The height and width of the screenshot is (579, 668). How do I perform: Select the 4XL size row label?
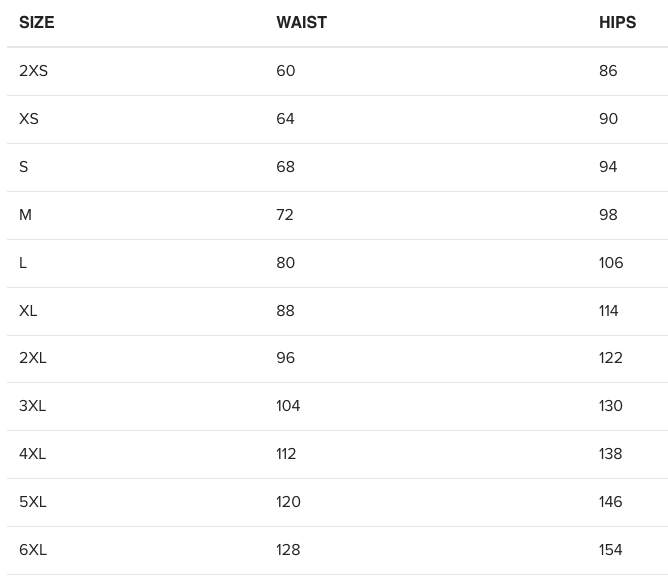(x=32, y=454)
